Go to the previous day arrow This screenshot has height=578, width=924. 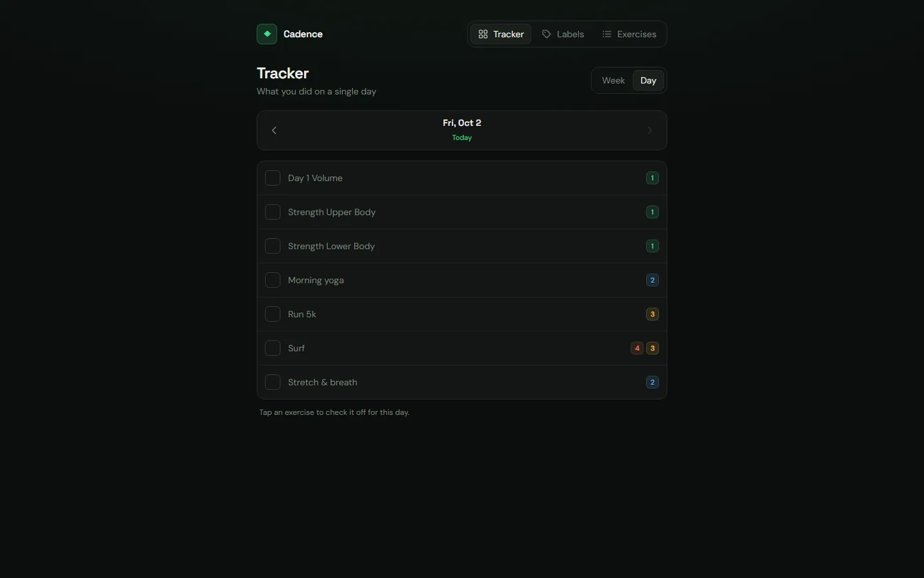(274, 130)
